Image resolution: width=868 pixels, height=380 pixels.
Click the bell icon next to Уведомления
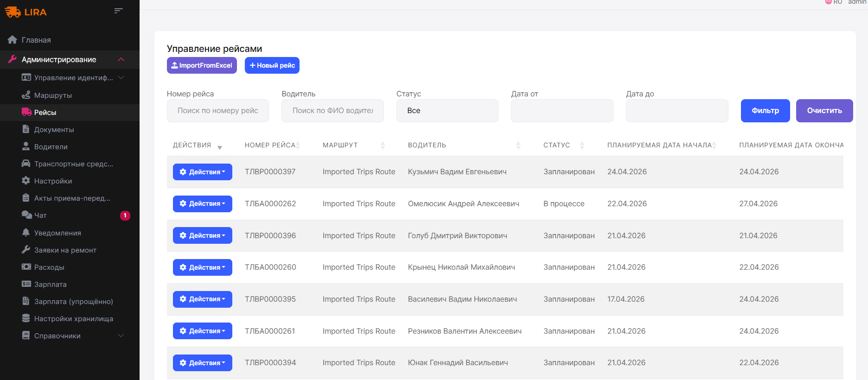click(x=26, y=233)
